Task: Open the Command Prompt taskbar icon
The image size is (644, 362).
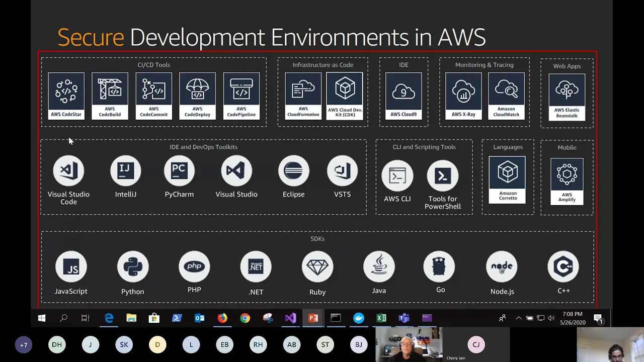Action: coord(336,318)
